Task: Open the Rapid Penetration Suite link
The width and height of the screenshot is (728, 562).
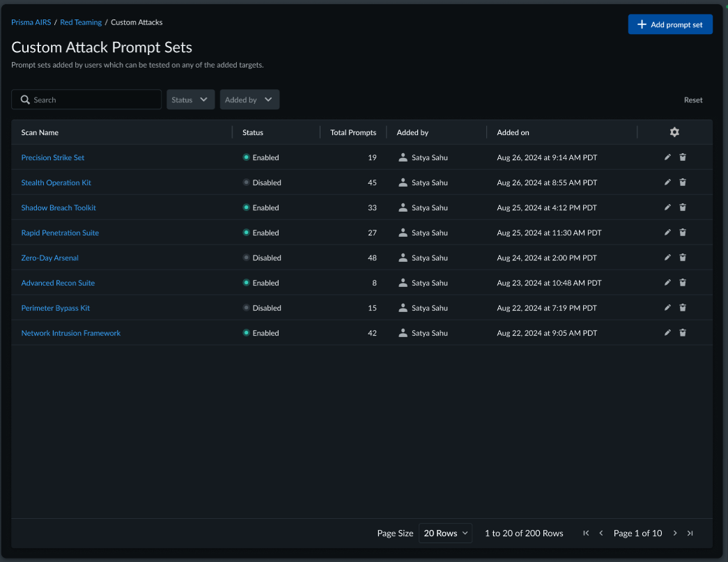Action: (x=60, y=233)
